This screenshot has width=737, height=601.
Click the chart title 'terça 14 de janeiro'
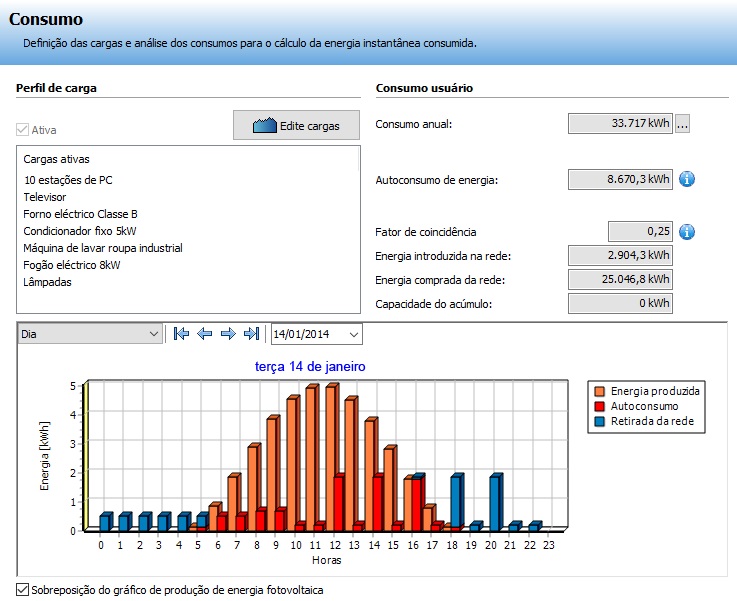[310, 367]
